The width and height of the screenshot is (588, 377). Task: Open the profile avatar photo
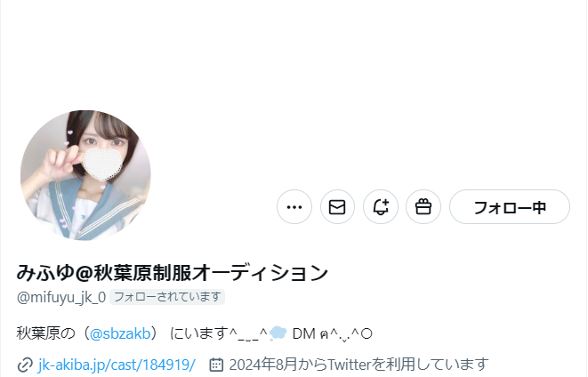click(85, 175)
